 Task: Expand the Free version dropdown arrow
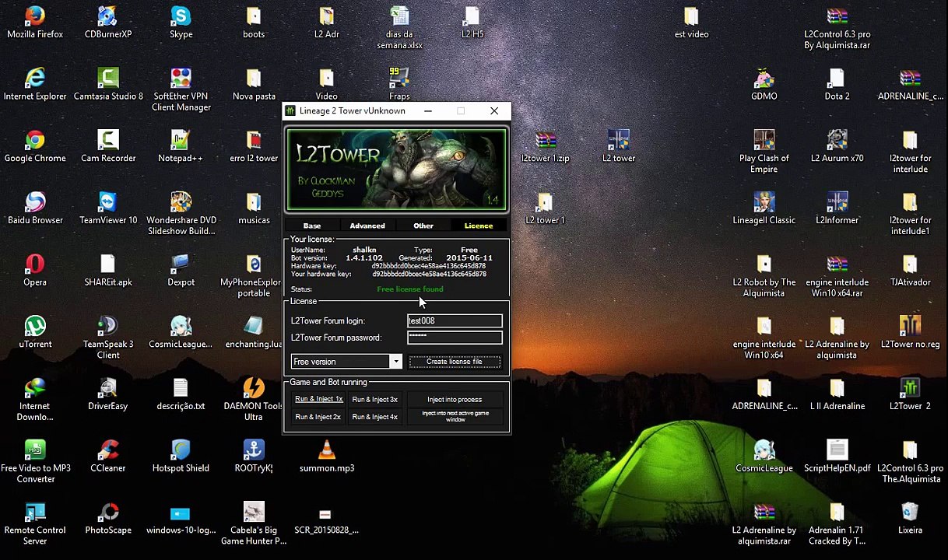pyautogui.click(x=395, y=362)
